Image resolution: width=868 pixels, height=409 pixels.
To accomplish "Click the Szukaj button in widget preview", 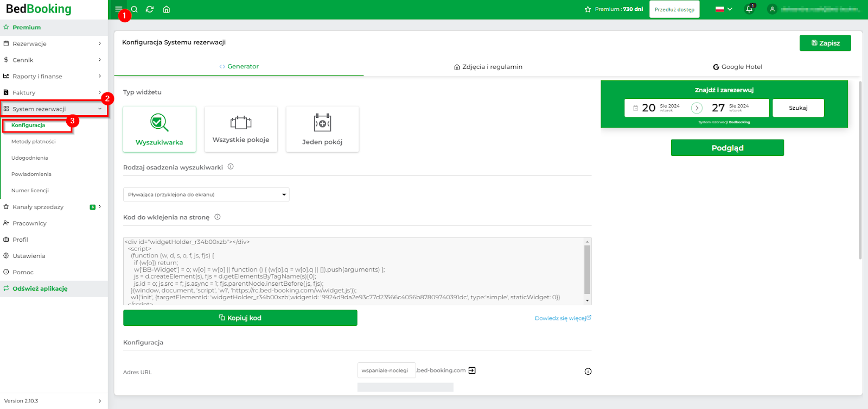I will coord(798,108).
